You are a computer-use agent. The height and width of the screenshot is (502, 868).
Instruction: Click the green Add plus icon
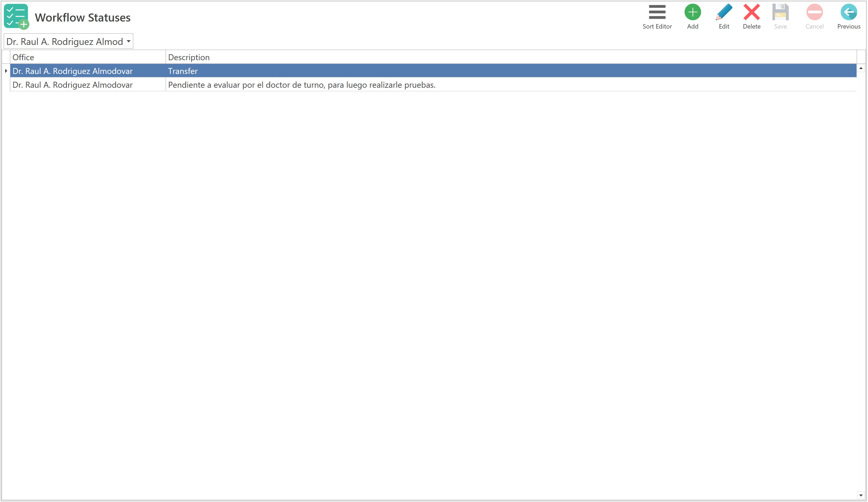[692, 12]
